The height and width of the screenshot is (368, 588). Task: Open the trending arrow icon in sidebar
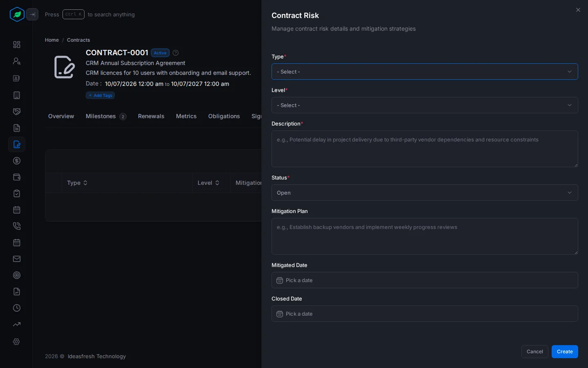tap(17, 324)
